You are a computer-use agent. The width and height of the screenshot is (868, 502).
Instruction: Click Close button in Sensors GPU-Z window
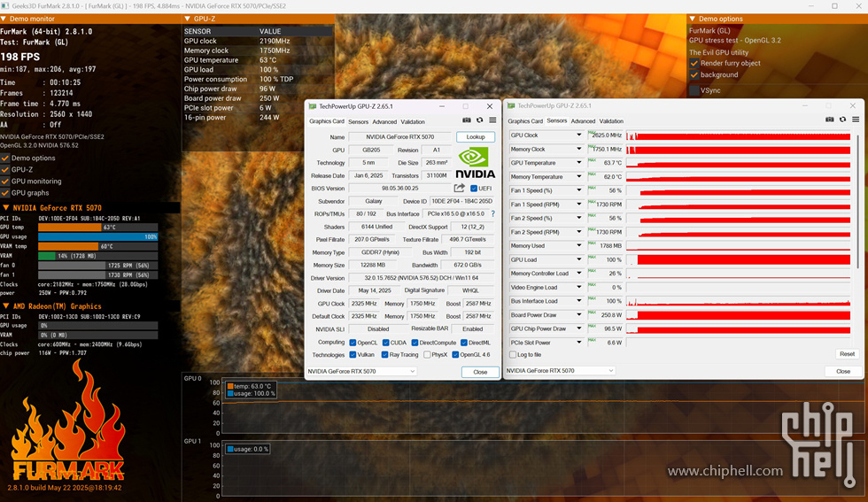(x=843, y=371)
